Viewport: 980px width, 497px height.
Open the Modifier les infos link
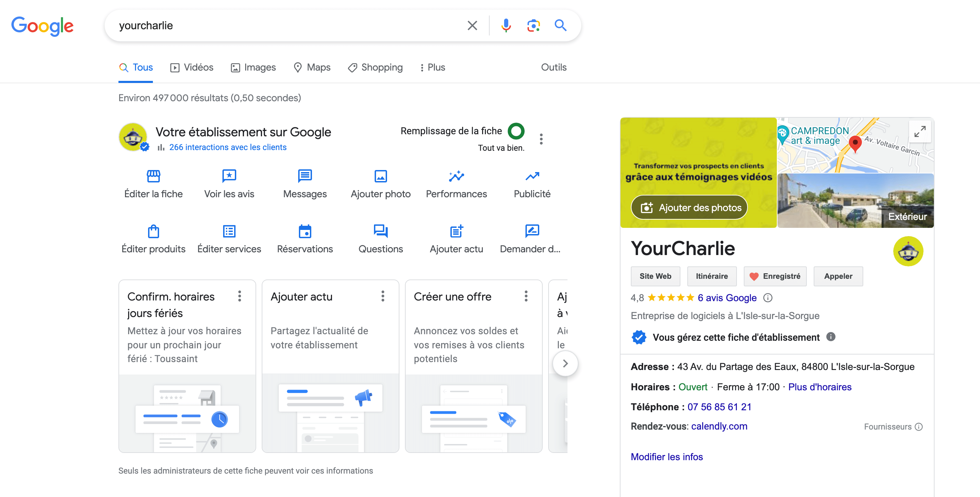[x=667, y=457]
